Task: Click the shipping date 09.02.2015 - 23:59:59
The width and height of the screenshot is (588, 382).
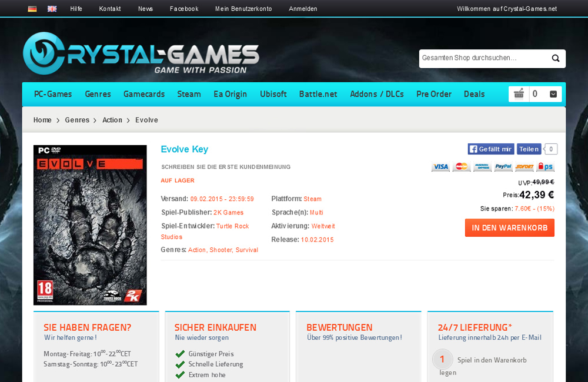Action: (x=222, y=199)
